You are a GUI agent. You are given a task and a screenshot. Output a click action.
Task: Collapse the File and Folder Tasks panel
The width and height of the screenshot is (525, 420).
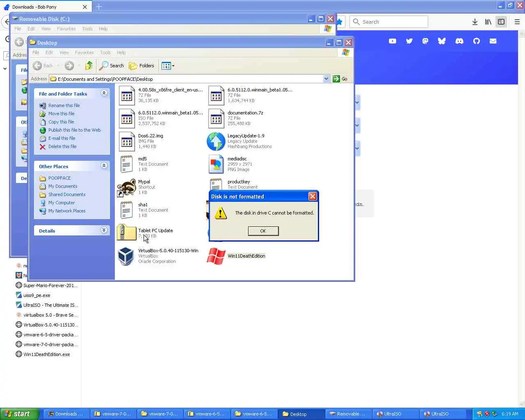point(104,93)
